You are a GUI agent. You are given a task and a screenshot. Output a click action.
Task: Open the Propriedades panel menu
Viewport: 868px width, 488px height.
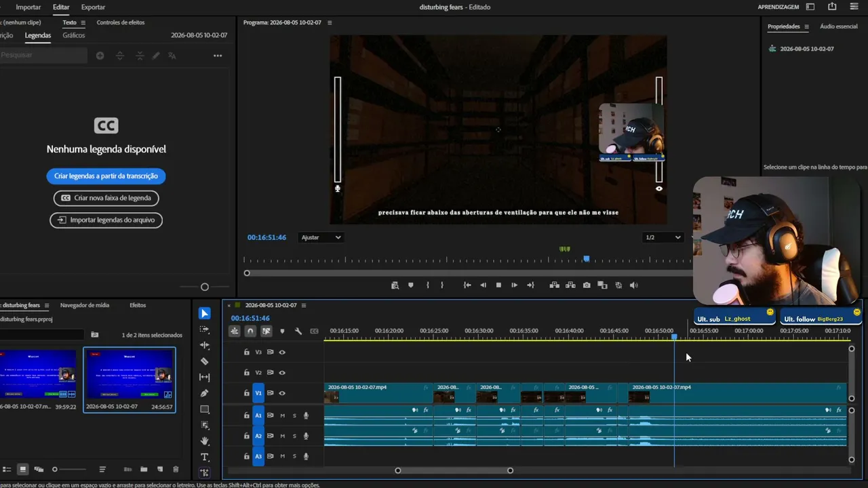pyautogui.click(x=806, y=26)
